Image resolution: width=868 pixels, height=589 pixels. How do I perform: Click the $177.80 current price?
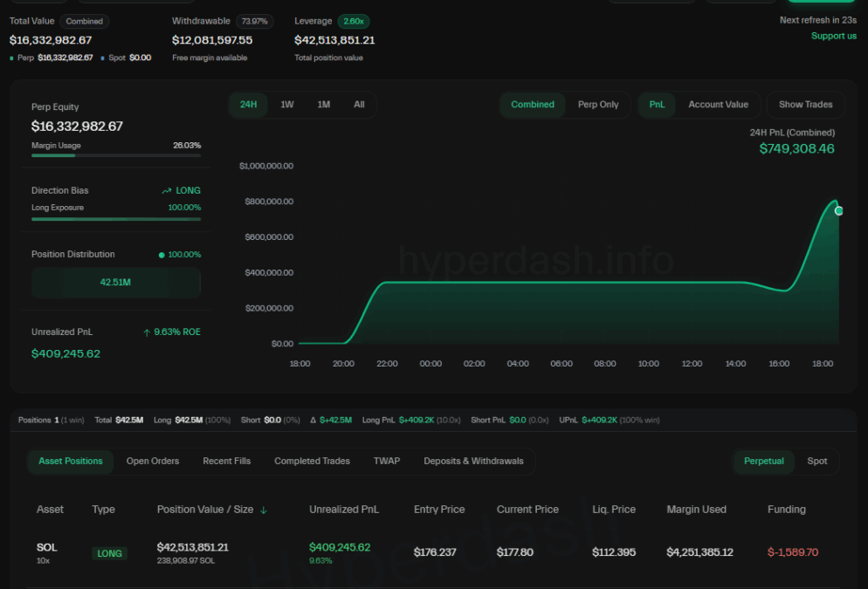515,552
